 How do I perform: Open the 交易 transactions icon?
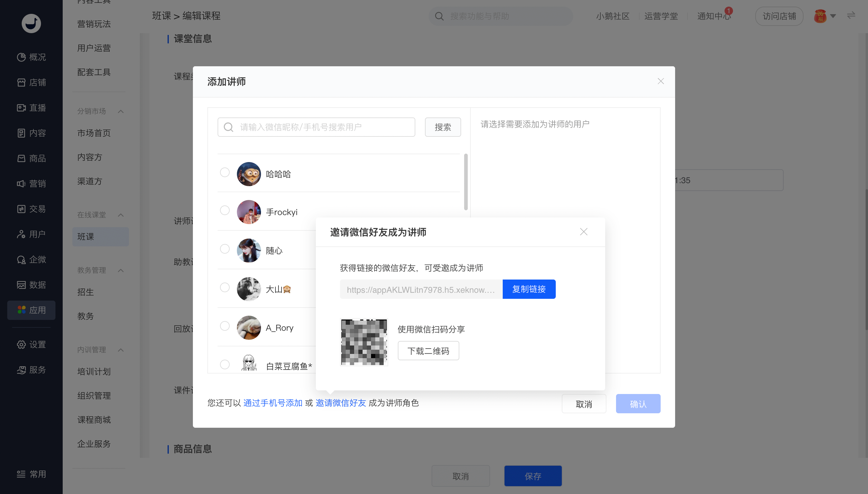click(21, 209)
